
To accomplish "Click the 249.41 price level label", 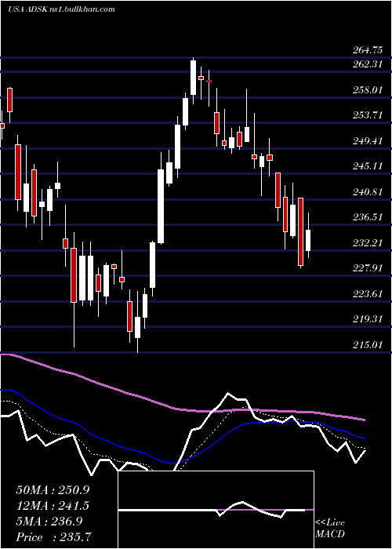I will click(367, 141).
